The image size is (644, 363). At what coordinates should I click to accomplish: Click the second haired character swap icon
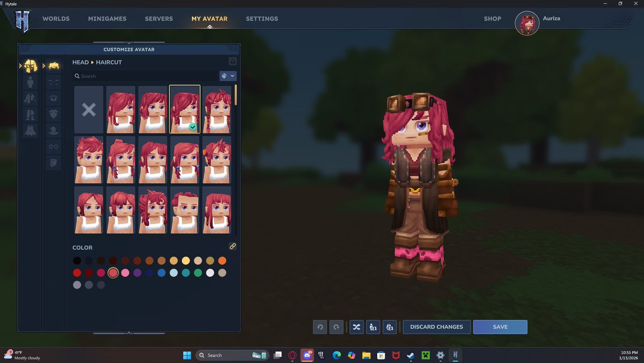click(390, 327)
